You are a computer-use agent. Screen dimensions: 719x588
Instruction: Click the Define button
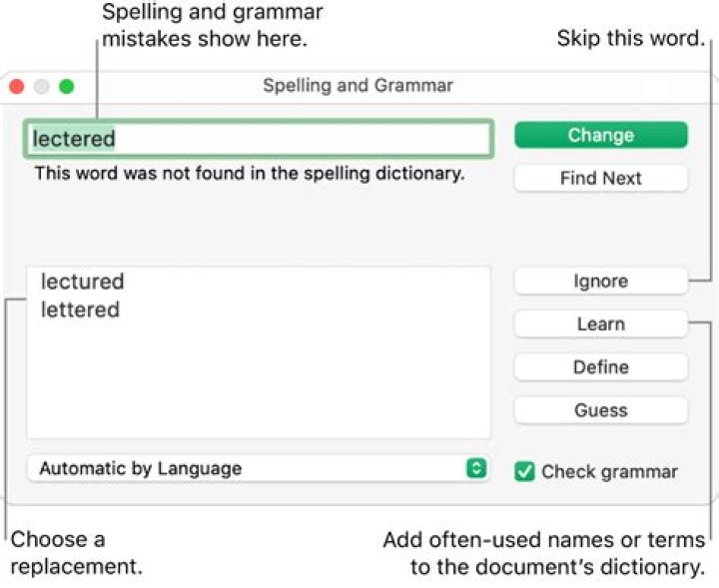click(601, 367)
